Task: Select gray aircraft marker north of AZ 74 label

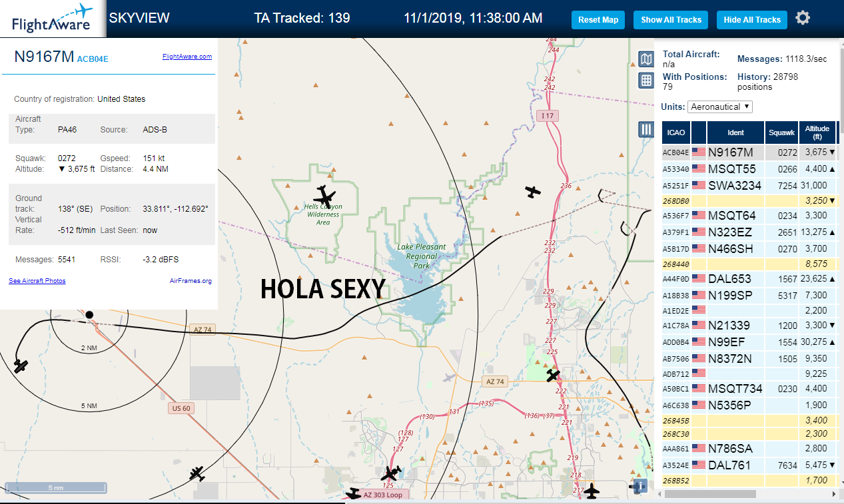Action: (448, 378)
